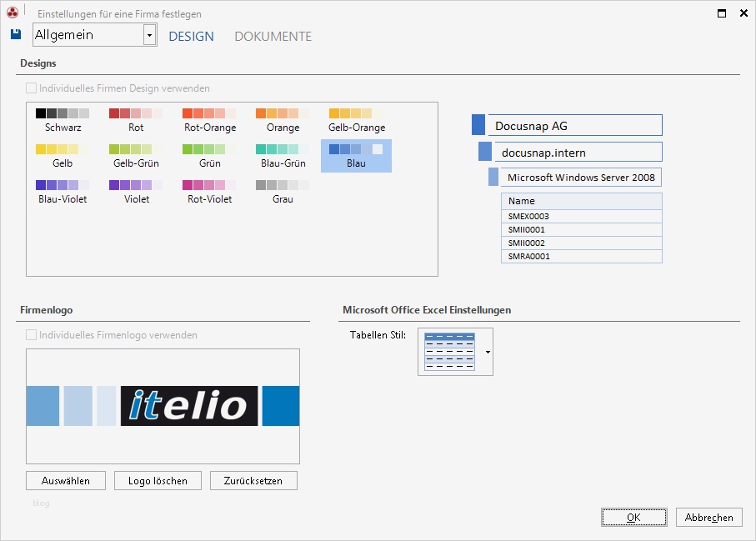The image size is (756, 541).
Task: Select the Rot-Orange color design
Action: tap(210, 120)
